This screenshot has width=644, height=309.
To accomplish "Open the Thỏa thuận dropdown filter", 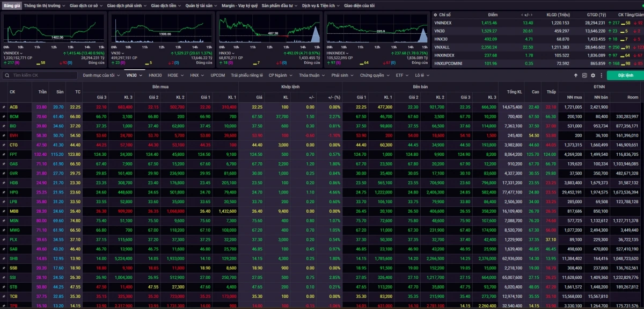I will point(311,75).
